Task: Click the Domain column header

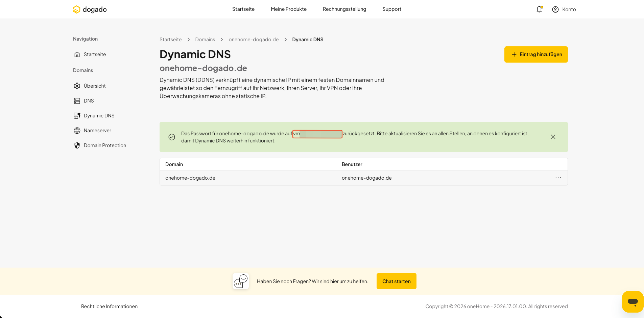Action: pyautogui.click(x=174, y=164)
